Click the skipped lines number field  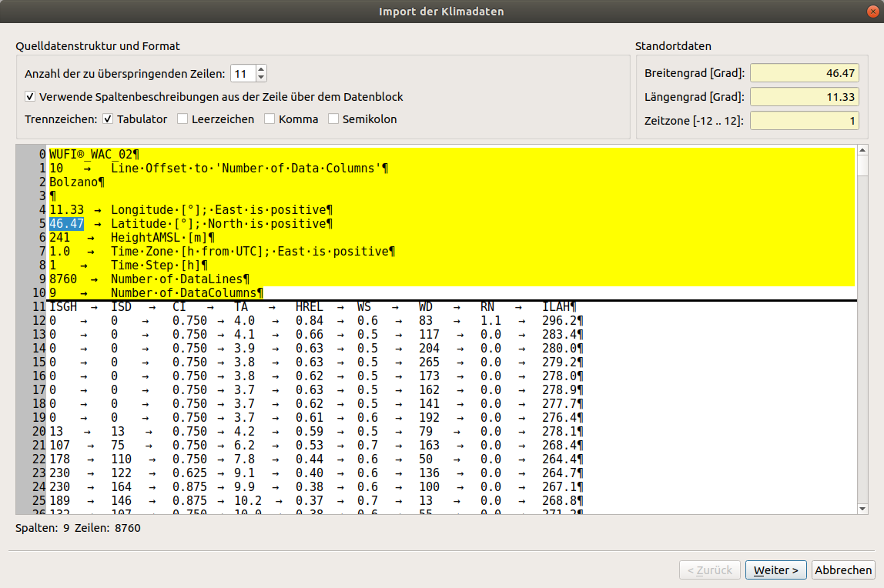point(243,74)
